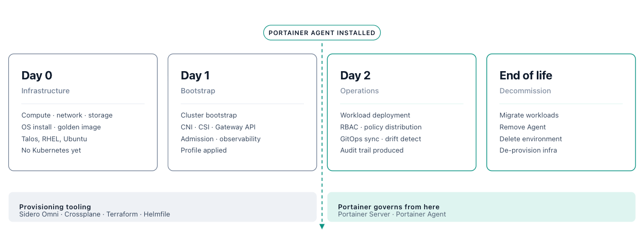Select 'Sidero Omni · Crossplane · Terraform · Helmfile' text
Viewport: 644px width, 233px height.
pos(95,214)
